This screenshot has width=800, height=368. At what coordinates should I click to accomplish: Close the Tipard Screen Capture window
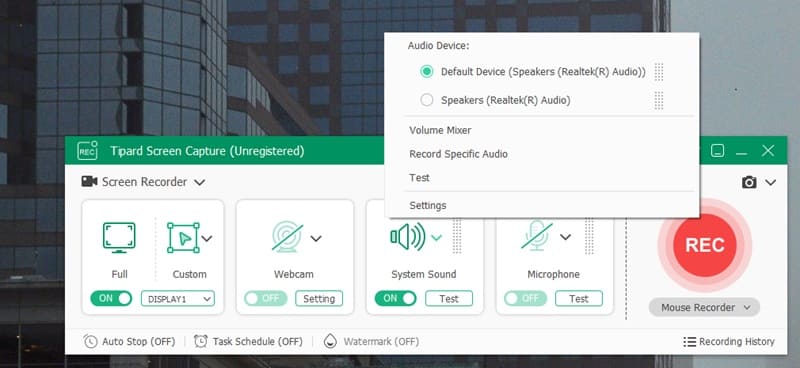768,151
